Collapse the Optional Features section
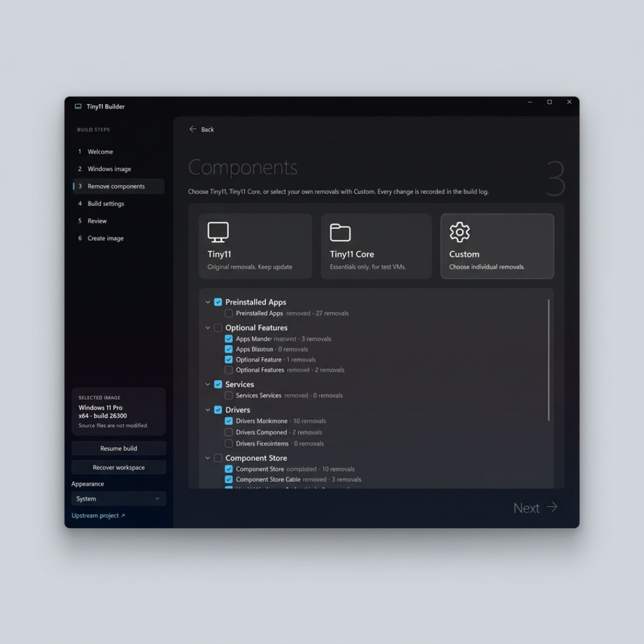Screen dimensions: 644x644 (x=208, y=328)
